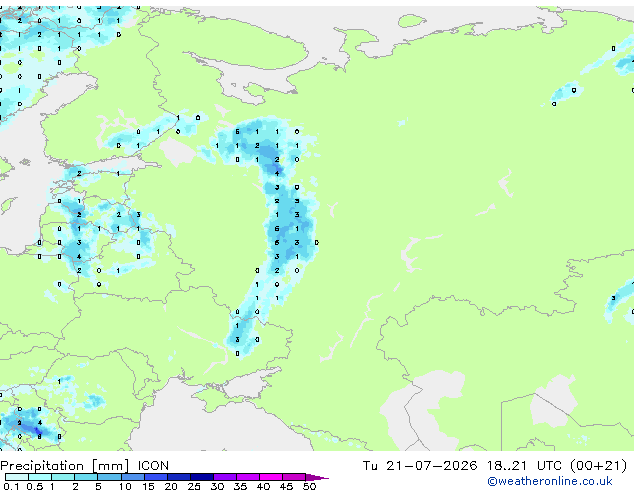Click the legend label '0.1'
Screen dimensions: 634x490
pos(11,486)
